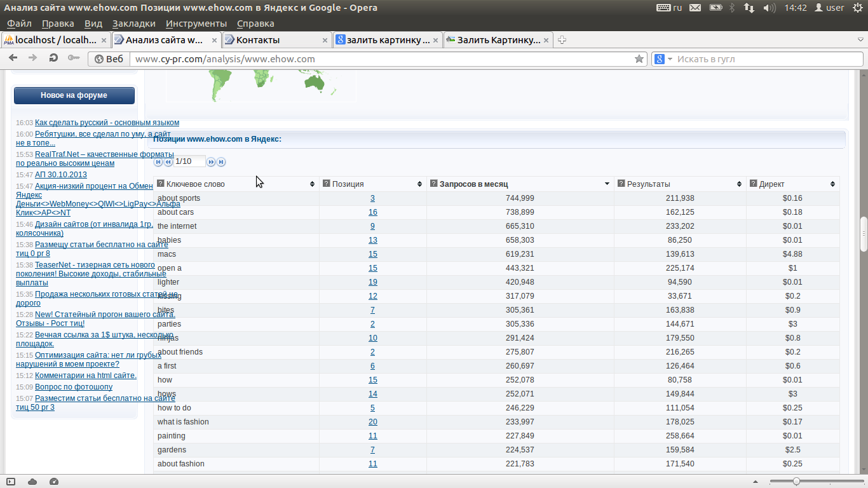This screenshot has height=488, width=868.
Task: Jump to the first results page
Action: [158, 162]
